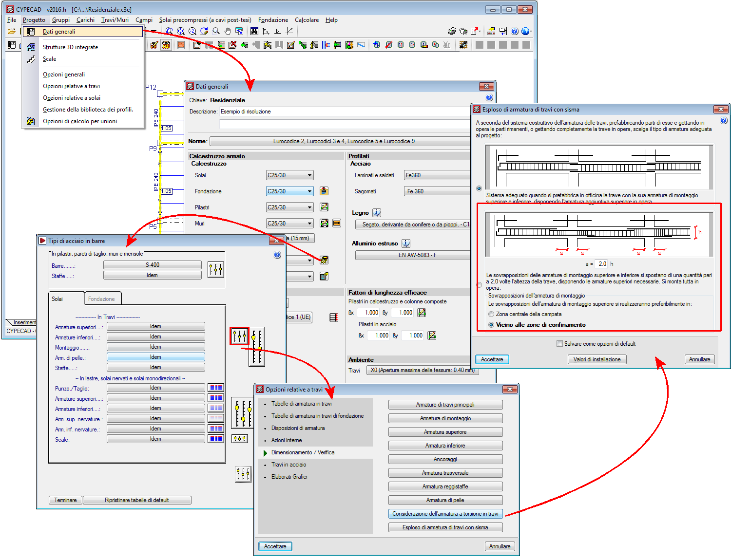
Task: Click edit icon beside Pilastri concrete
Action: 324,207
